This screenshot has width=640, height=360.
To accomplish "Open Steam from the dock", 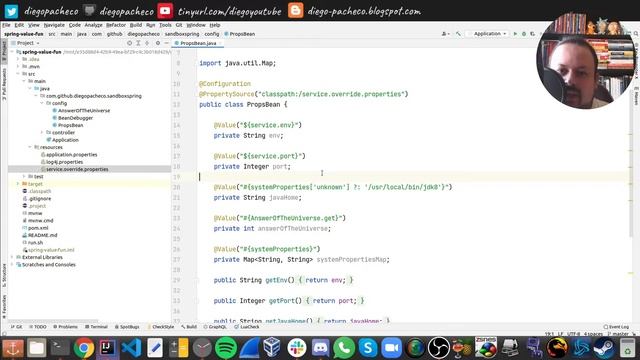I will (x=604, y=348).
